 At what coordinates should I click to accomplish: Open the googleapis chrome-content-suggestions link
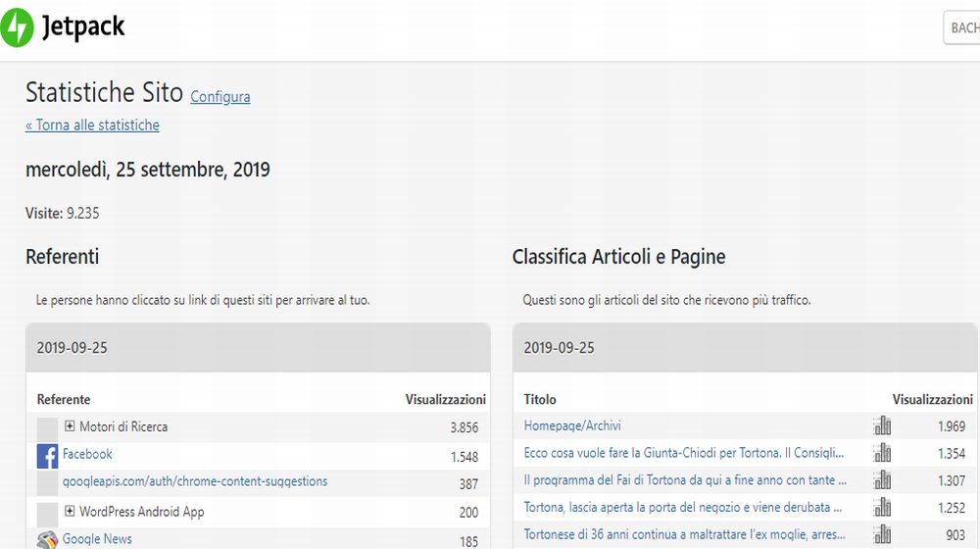click(x=195, y=481)
